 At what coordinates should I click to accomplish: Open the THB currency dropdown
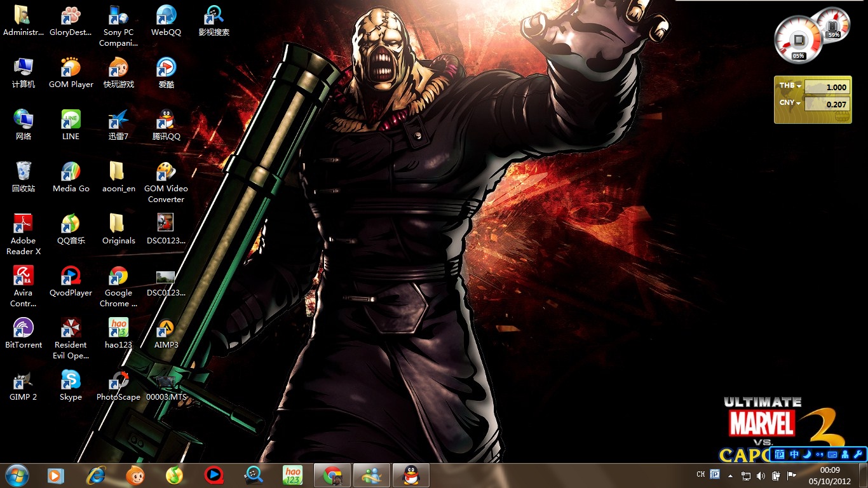[790, 86]
